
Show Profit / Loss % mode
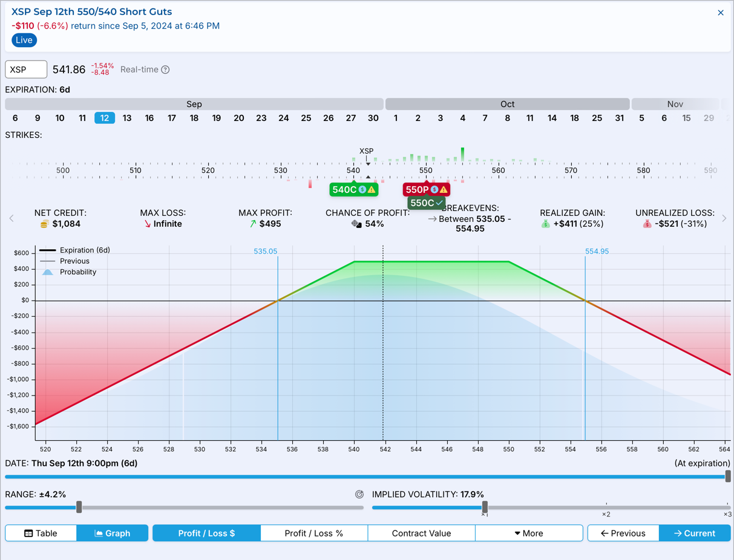pyautogui.click(x=314, y=533)
